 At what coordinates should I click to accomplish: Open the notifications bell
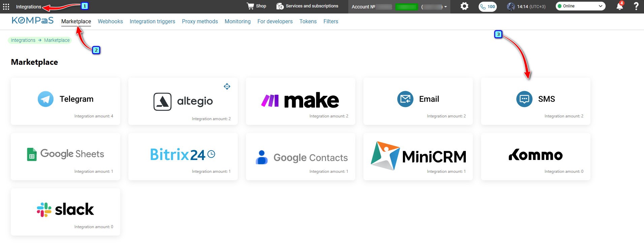(x=619, y=6)
